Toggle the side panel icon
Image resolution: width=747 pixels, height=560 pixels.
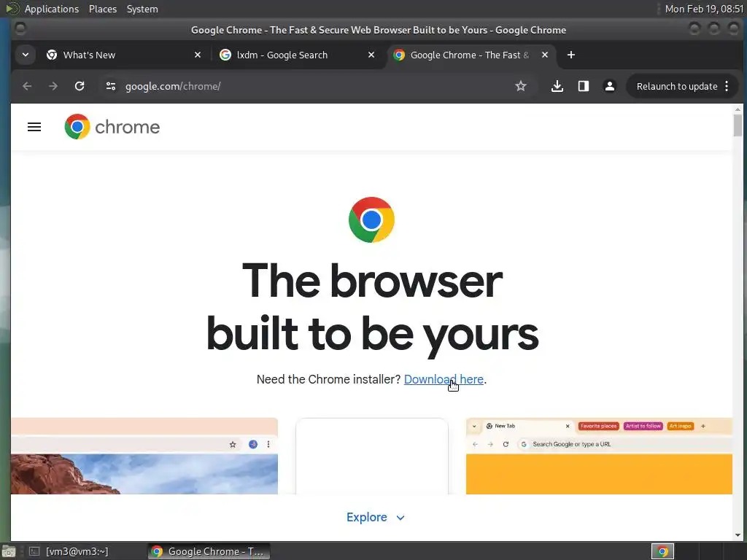pos(583,86)
